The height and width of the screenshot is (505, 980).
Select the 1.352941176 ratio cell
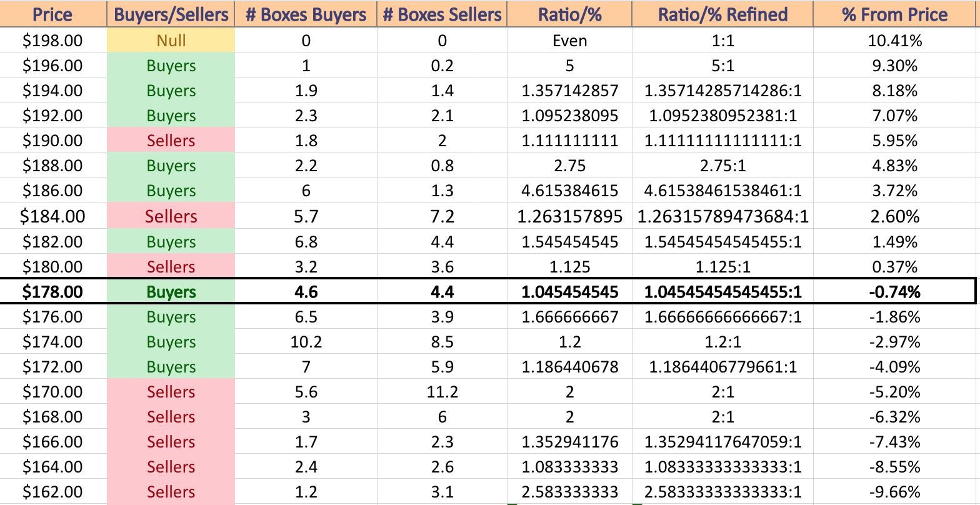click(x=569, y=442)
